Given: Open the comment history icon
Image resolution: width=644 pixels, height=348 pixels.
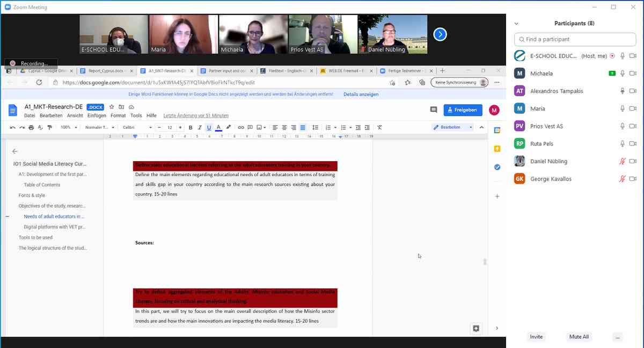Looking at the screenshot, I should tap(434, 110).
